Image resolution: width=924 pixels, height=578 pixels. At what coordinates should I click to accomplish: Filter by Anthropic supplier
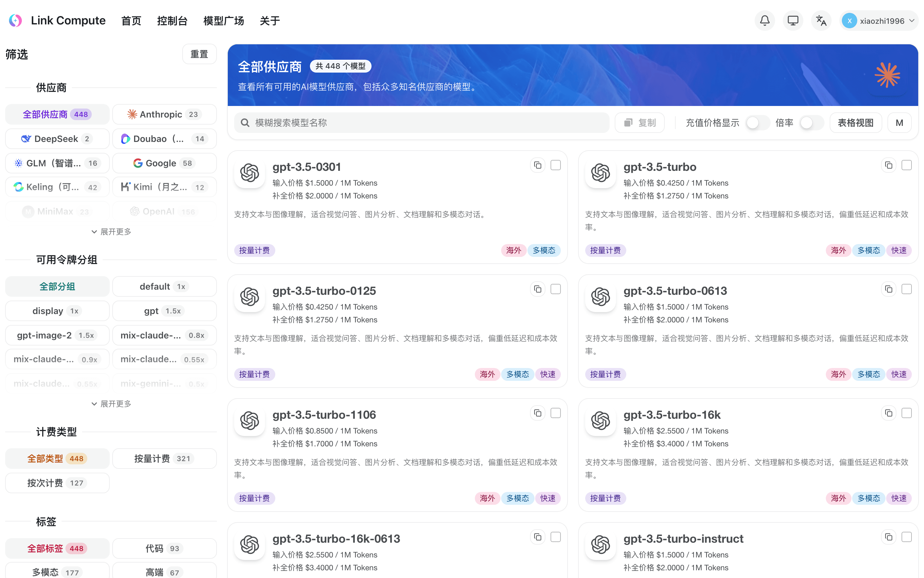(x=165, y=114)
